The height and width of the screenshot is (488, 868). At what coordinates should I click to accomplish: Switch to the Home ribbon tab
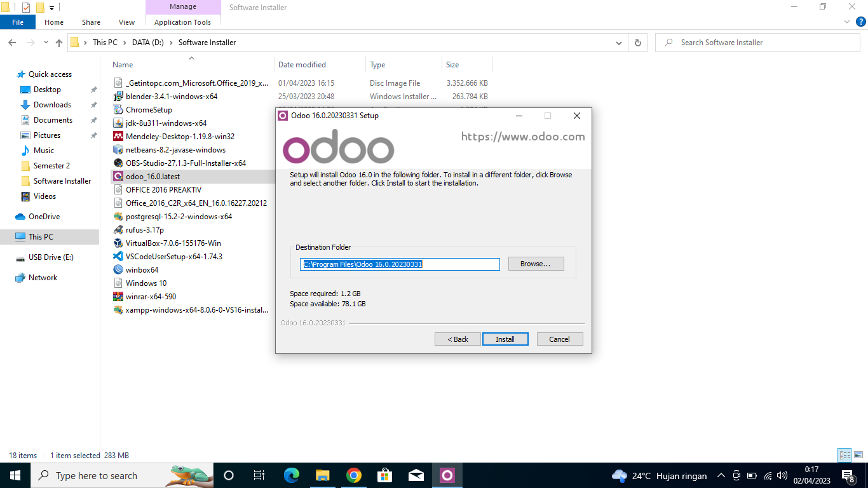[x=54, y=22]
